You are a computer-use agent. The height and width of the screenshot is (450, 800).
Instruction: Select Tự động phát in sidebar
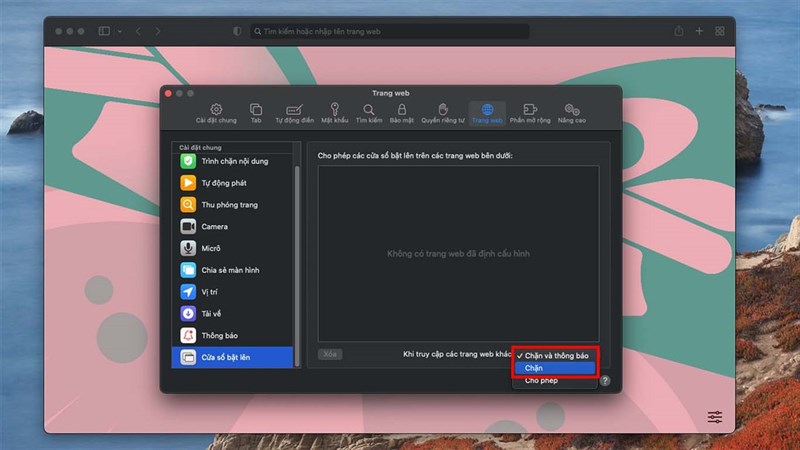point(222,183)
